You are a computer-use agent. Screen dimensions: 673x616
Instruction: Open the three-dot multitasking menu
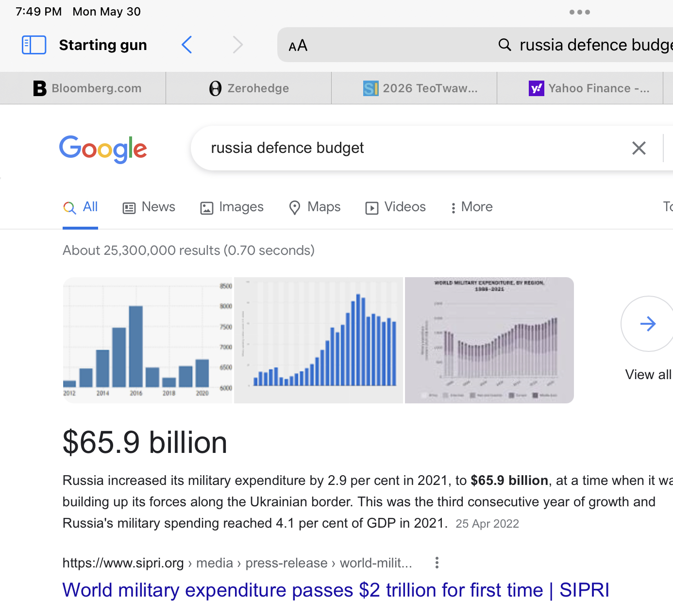pyautogui.click(x=579, y=12)
